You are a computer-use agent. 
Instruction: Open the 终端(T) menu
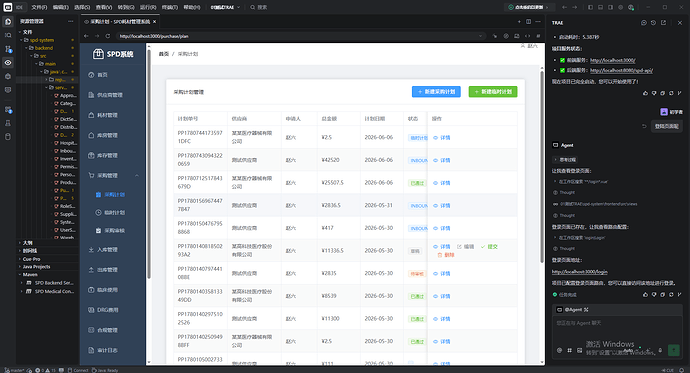click(170, 7)
